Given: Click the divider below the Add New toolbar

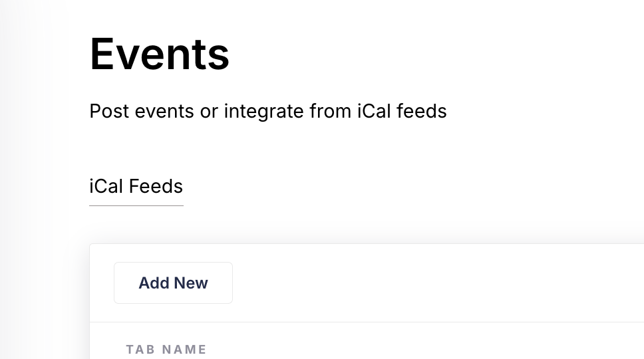Looking at the screenshot, I should pos(367,322).
